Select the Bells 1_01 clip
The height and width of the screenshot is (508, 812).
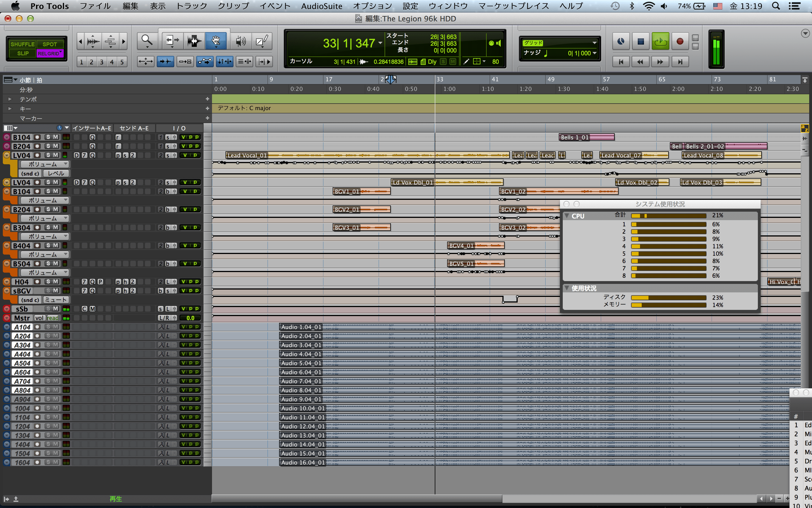pyautogui.click(x=586, y=137)
